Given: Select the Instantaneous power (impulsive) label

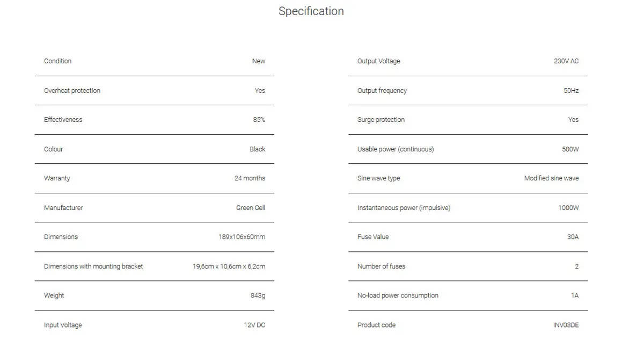Looking at the screenshot, I should [404, 208].
